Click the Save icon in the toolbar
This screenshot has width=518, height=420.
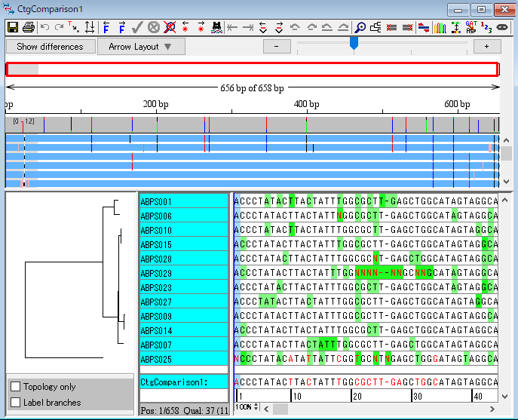click(13, 27)
